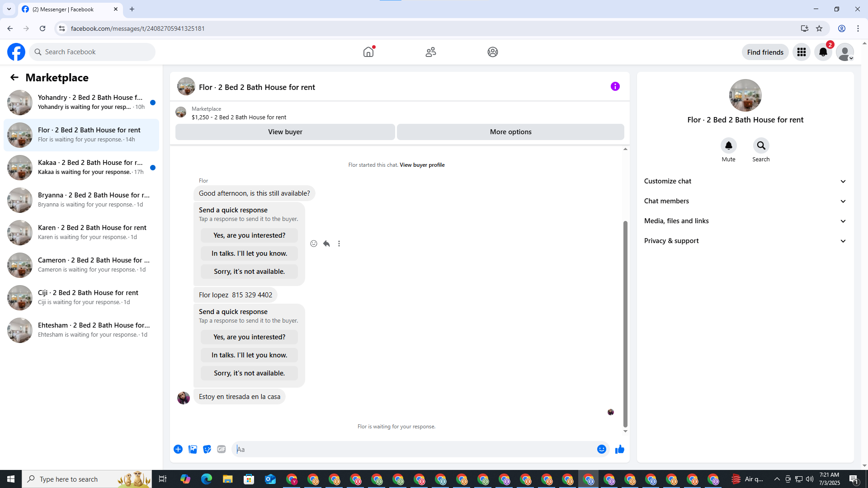This screenshot has height=488, width=868.
Task: Mute this conversation with bell icon
Action: point(728,145)
